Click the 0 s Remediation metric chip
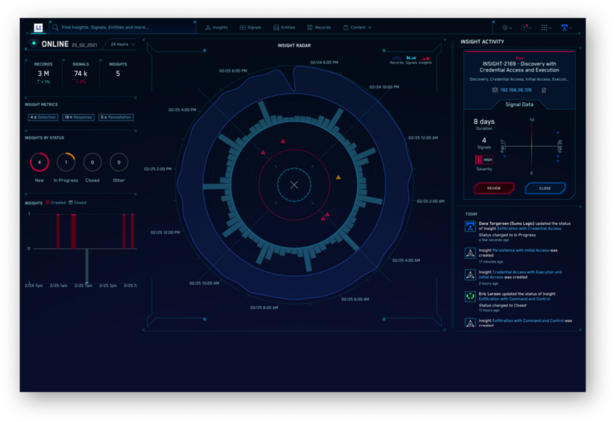 pos(116,117)
